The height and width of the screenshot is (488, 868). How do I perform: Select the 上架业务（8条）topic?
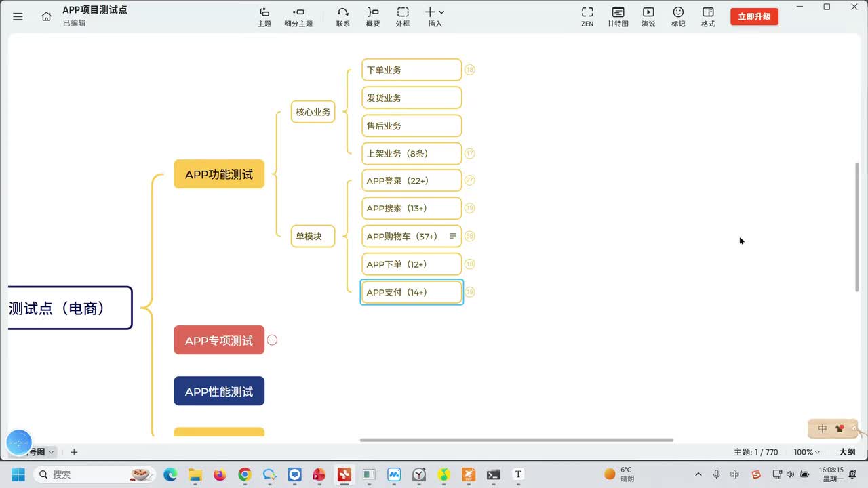[x=412, y=153]
